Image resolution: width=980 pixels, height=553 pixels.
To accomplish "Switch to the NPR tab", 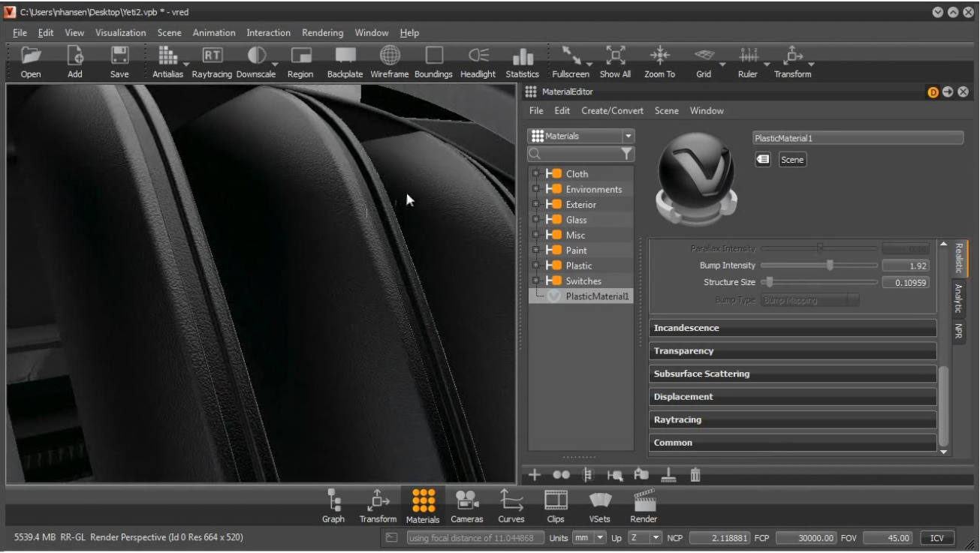I will pos(958,331).
